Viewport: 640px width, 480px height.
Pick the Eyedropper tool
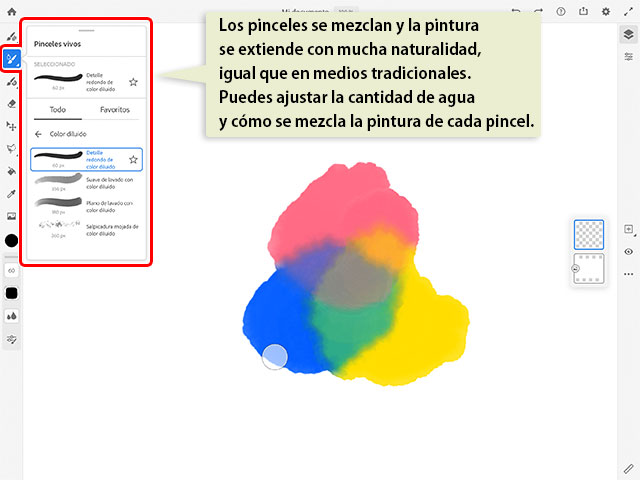[12, 194]
